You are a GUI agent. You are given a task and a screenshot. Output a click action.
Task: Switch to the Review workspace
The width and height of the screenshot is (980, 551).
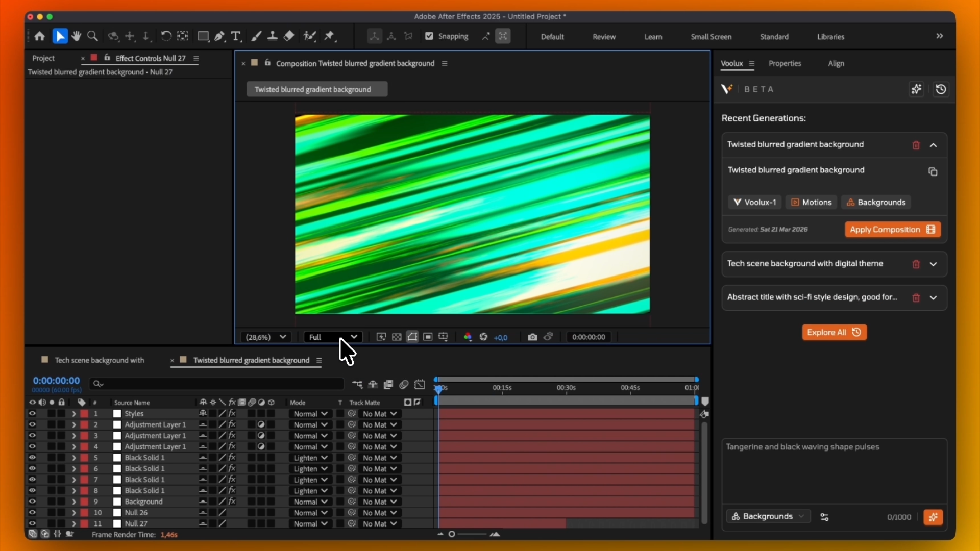pyautogui.click(x=604, y=37)
